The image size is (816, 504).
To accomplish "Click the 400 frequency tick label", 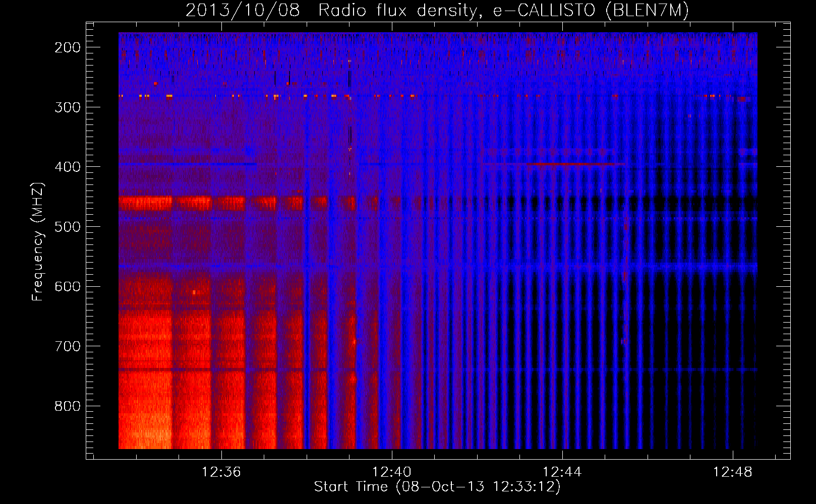I will tap(68, 167).
